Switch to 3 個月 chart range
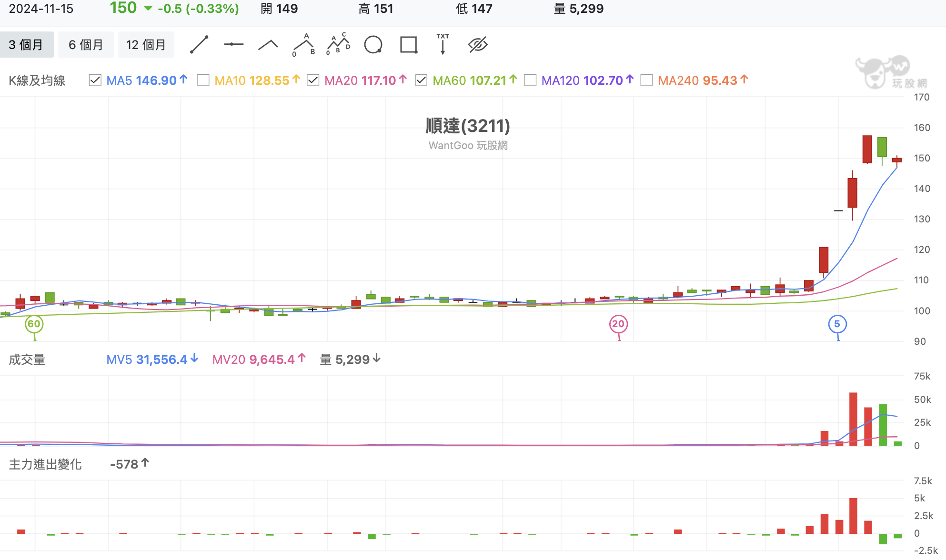The width and height of the screenshot is (946, 560). tap(26, 45)
